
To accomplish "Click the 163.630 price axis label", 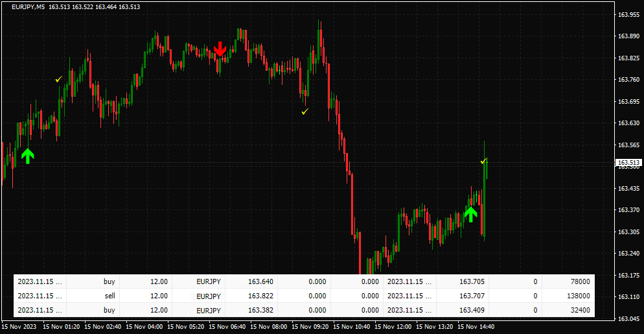I will pos(628,123).
